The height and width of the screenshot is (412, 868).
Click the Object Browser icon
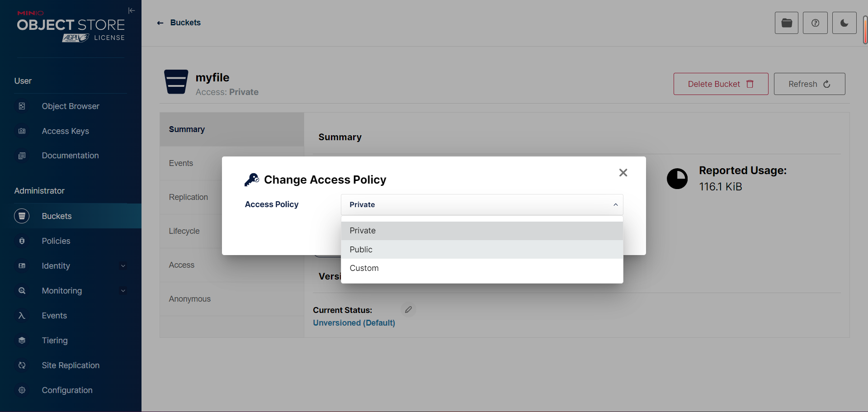[x=22, y=106]
